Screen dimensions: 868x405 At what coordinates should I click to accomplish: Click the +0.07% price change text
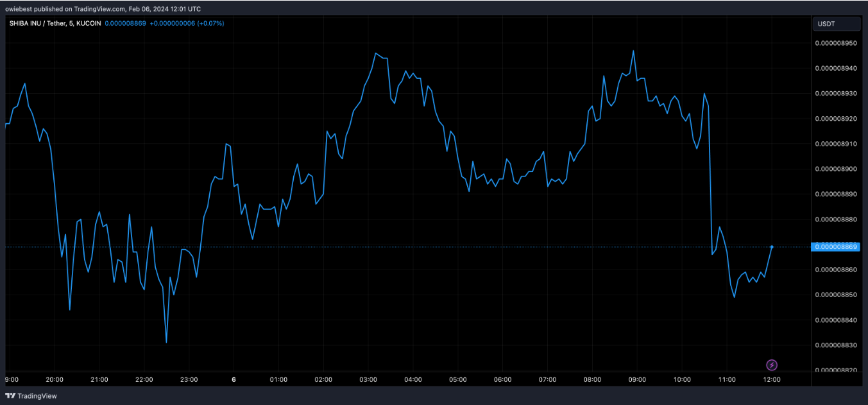[x=210, y=23]
